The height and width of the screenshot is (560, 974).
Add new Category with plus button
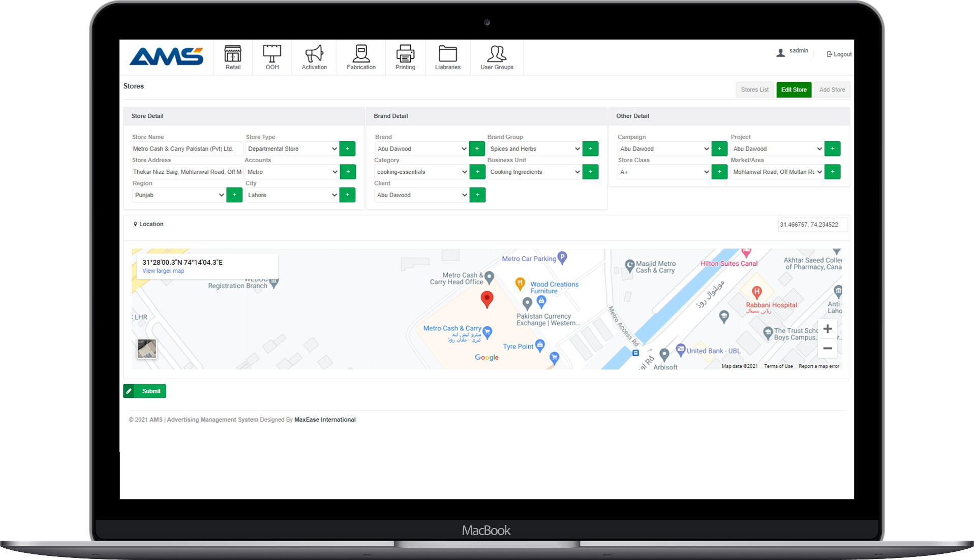(477, 172)
